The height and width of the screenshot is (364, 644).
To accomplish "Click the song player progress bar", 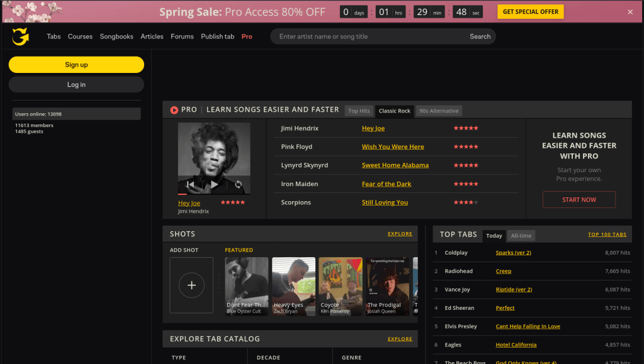I will [214, 194].
